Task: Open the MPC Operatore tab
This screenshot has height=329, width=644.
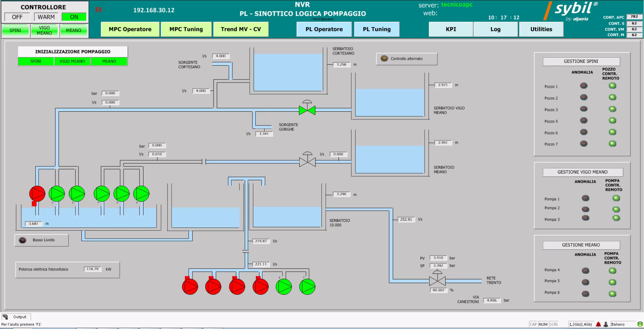Action: (x=130, y=29)
